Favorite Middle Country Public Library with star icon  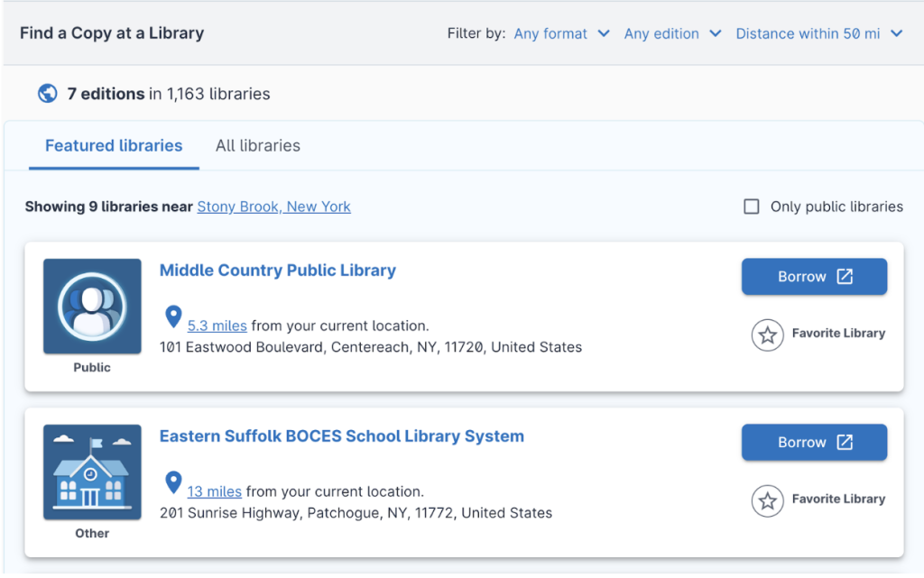[x=767, y=335]
